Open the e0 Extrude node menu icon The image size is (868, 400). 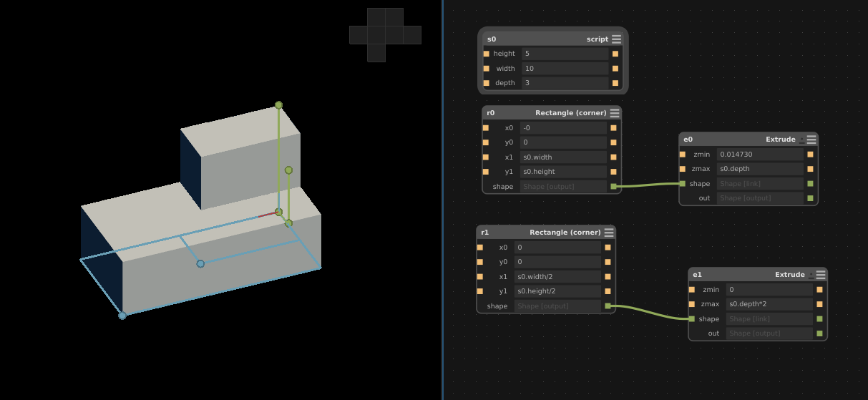811,140
